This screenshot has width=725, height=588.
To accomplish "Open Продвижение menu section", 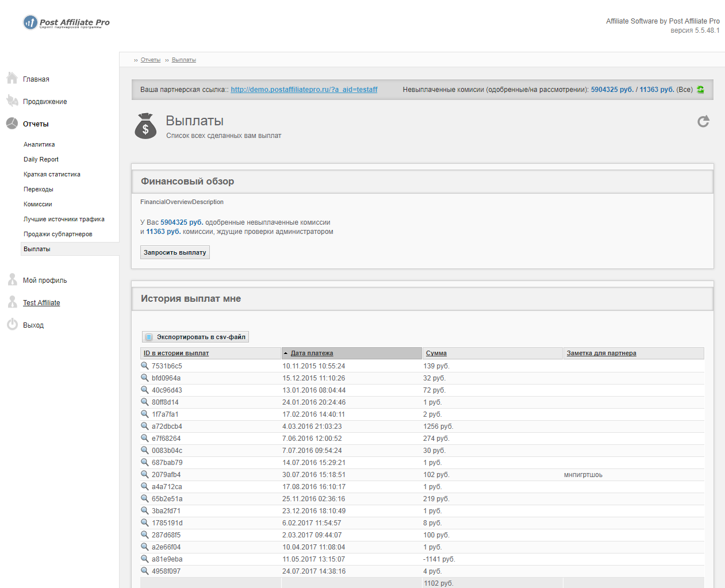I will coord(45,102).
